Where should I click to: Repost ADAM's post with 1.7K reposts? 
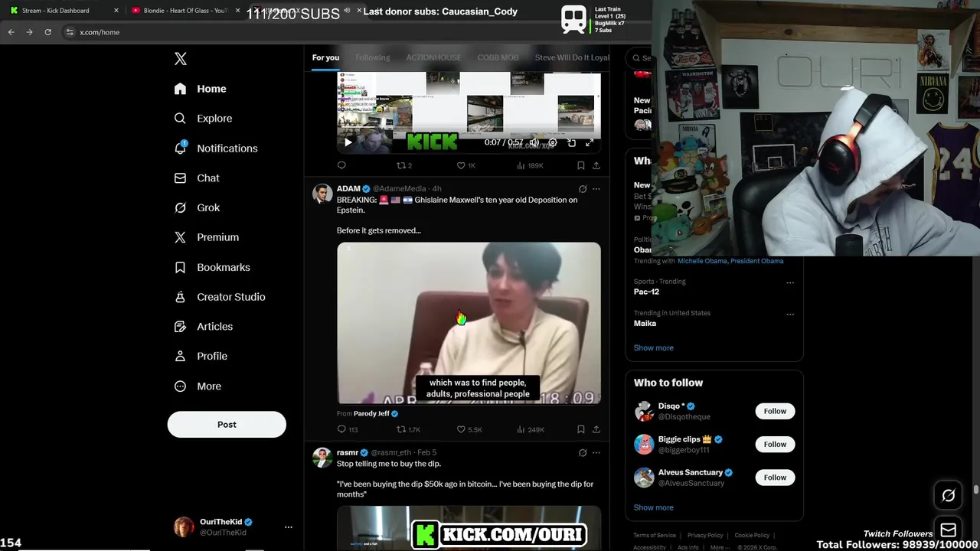click(408, 429)
